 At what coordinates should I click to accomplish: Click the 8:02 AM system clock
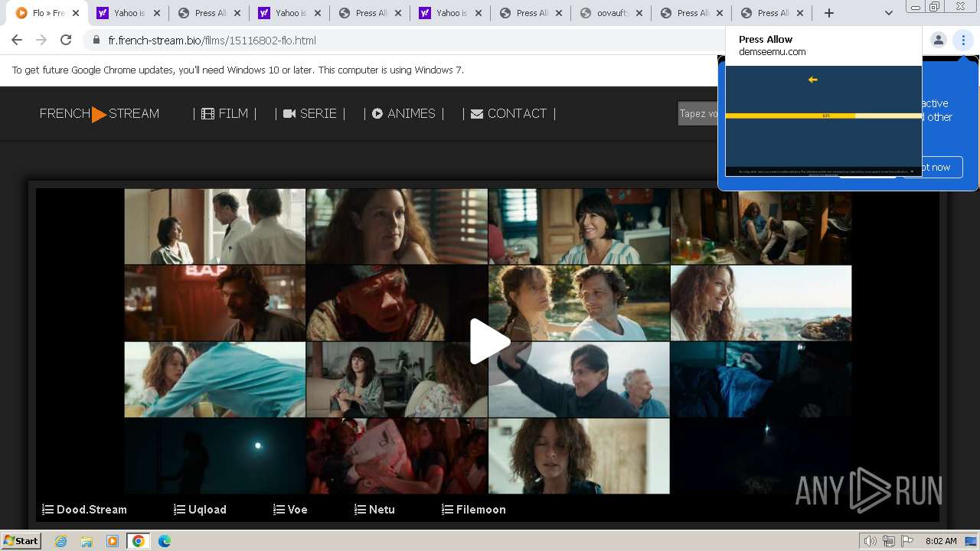pyautogui.click(x=941, y=541)
